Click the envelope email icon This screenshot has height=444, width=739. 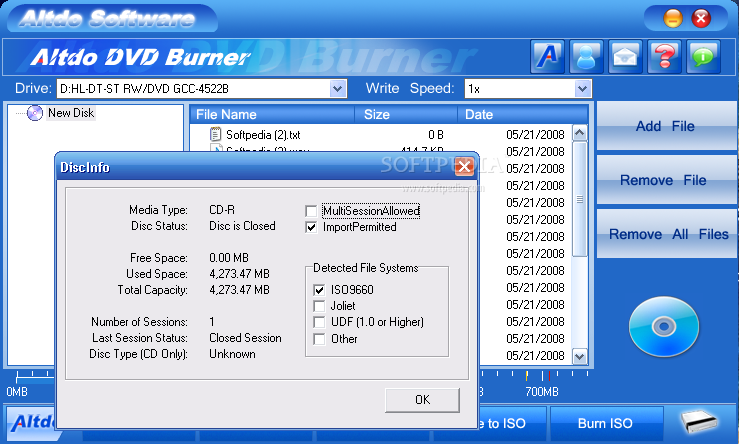tap(625, 57)
